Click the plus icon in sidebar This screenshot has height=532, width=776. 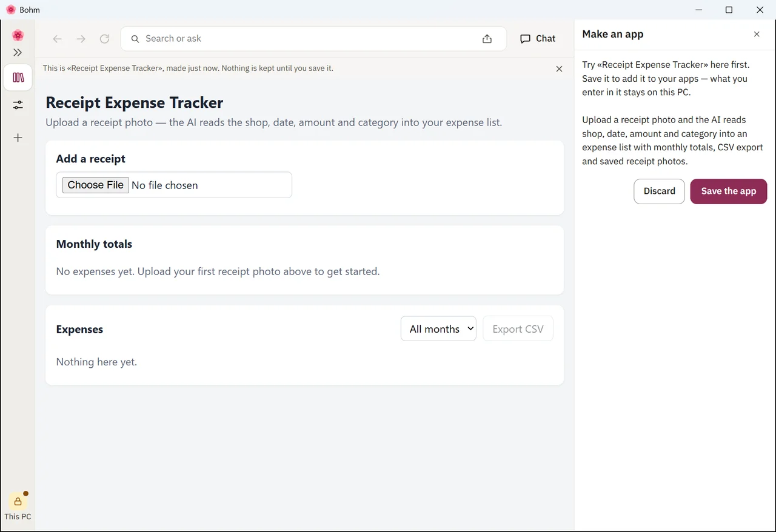pos(18,138)
